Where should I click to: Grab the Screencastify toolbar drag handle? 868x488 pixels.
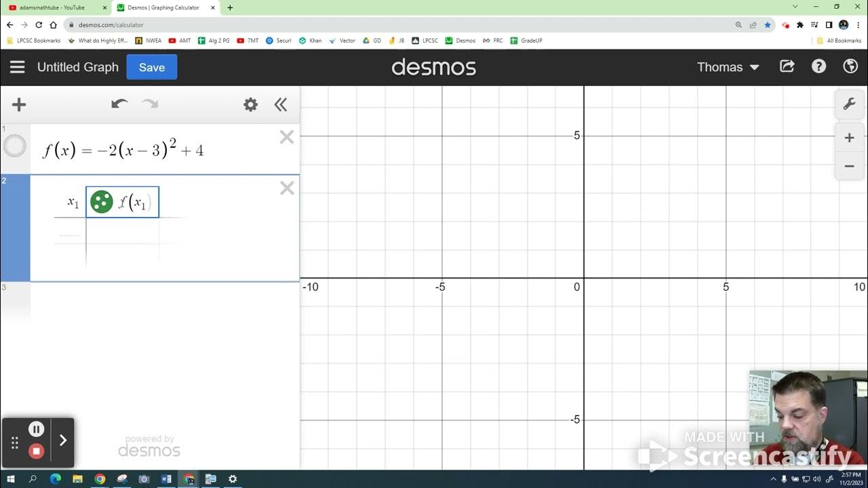coord(14,443)
